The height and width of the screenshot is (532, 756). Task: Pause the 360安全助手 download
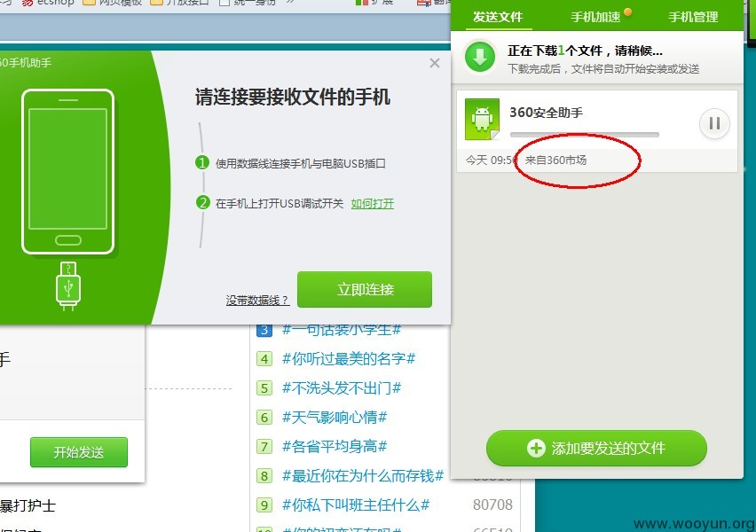pyautogui.click(x=714, y=124)
